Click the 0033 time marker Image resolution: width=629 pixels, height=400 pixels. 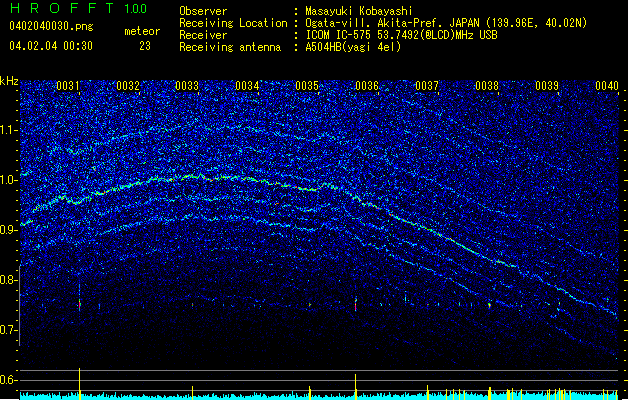click(187, 86)
